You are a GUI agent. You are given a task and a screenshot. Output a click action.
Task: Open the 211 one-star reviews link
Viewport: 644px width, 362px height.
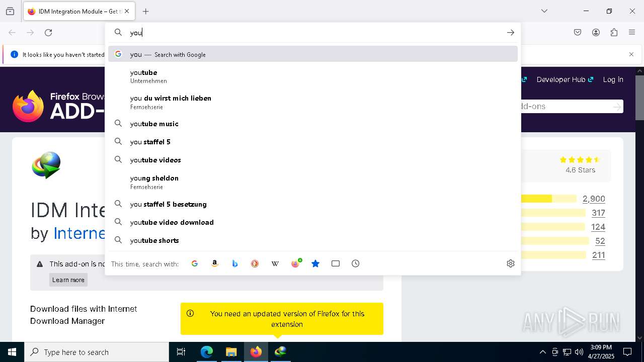click(x=599, y=255)
